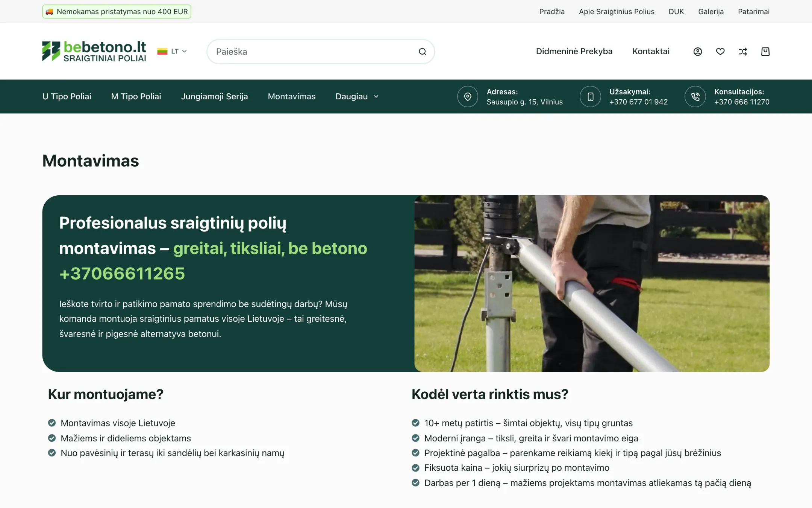812x508 pixels.
Task: Click the free delivery from 400 EUR banner
Action: coord(117,12)
